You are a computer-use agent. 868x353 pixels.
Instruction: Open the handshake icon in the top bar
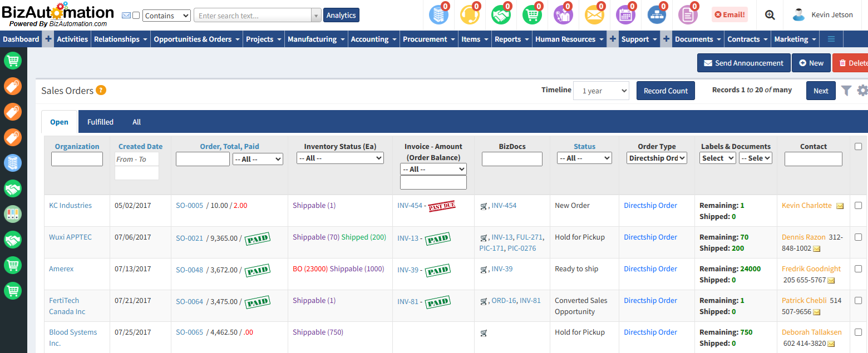pyautogui.click(x=501, y=15)
